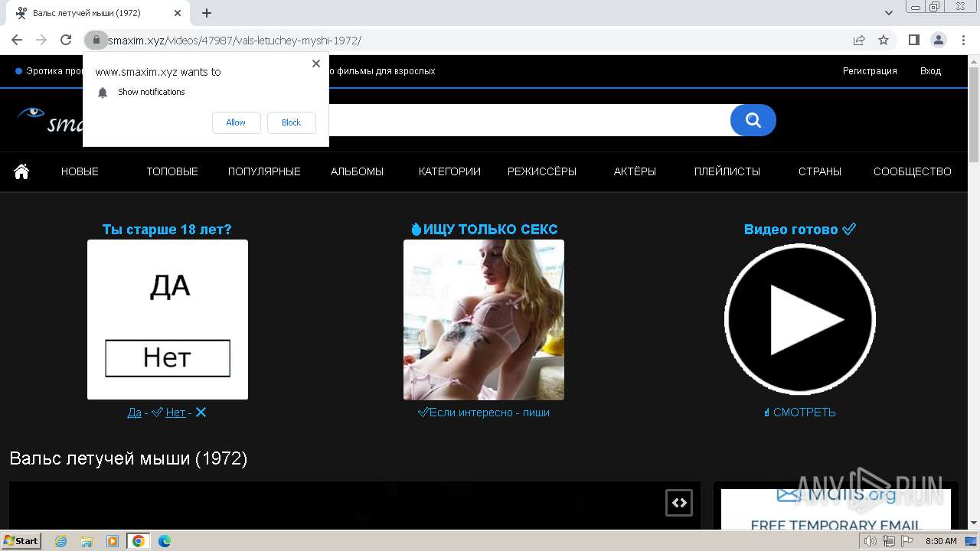Open the АКТЁРЫ section
The image size is (980, 551).
(x=635, y=171)
